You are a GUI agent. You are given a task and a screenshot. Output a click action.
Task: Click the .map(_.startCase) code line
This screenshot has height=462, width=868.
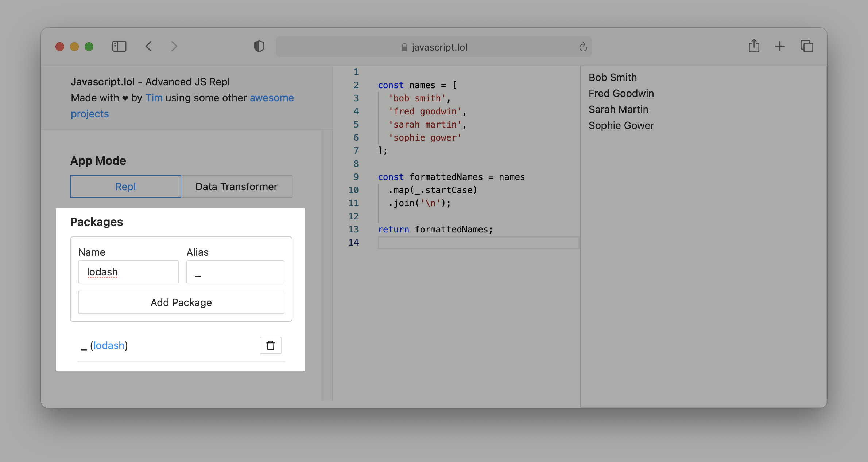[x=433, y=190]
